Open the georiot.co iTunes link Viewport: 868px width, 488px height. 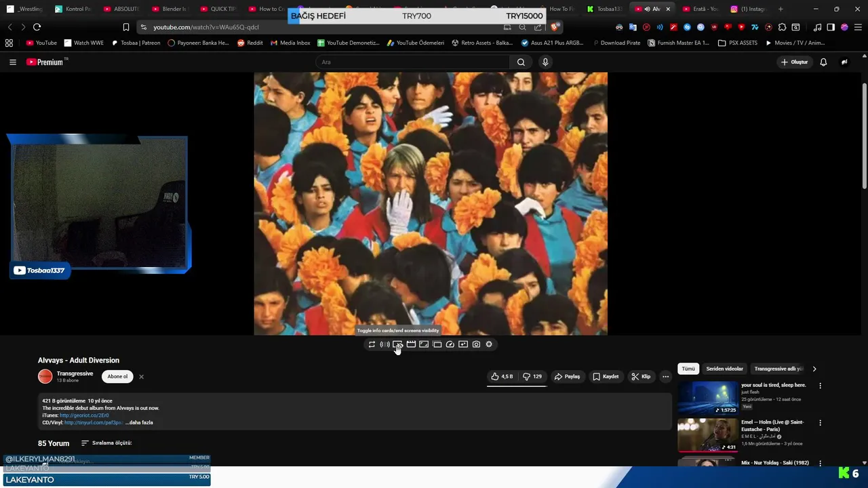84,415
